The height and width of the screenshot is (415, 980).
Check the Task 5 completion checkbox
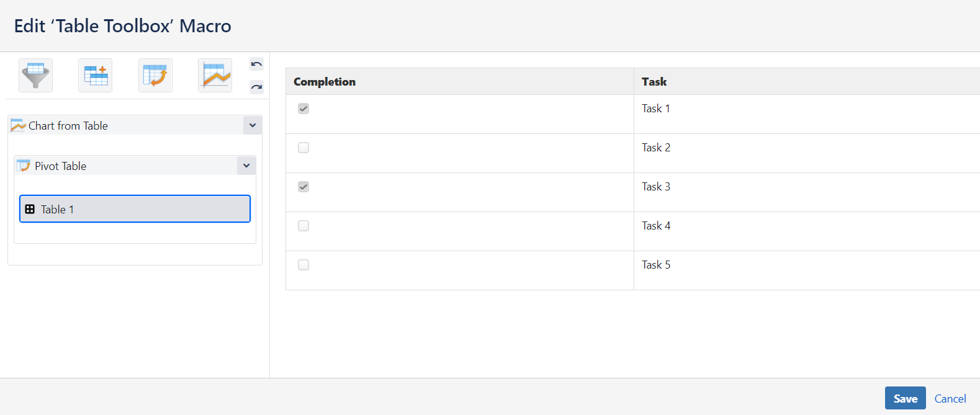click(x=303, y=264)
